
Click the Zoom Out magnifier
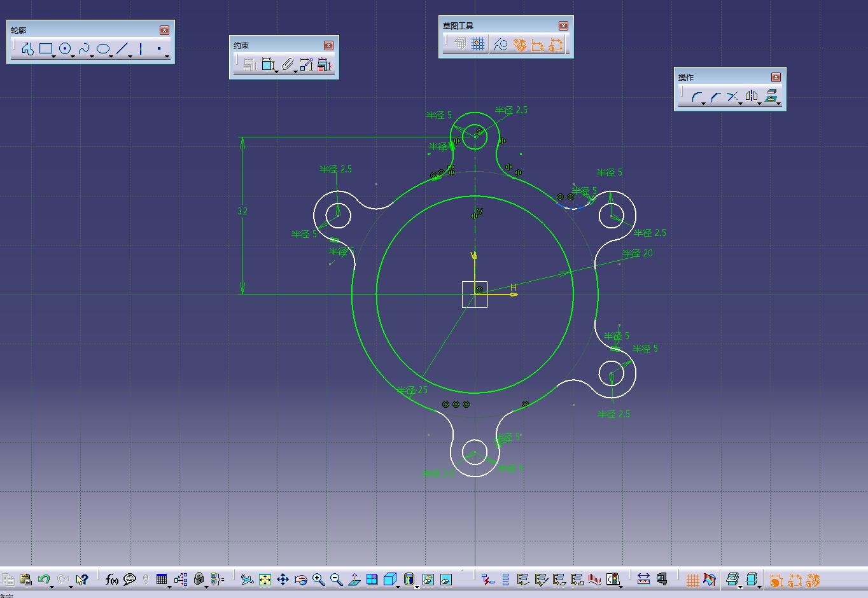click(x=337, y=580)
